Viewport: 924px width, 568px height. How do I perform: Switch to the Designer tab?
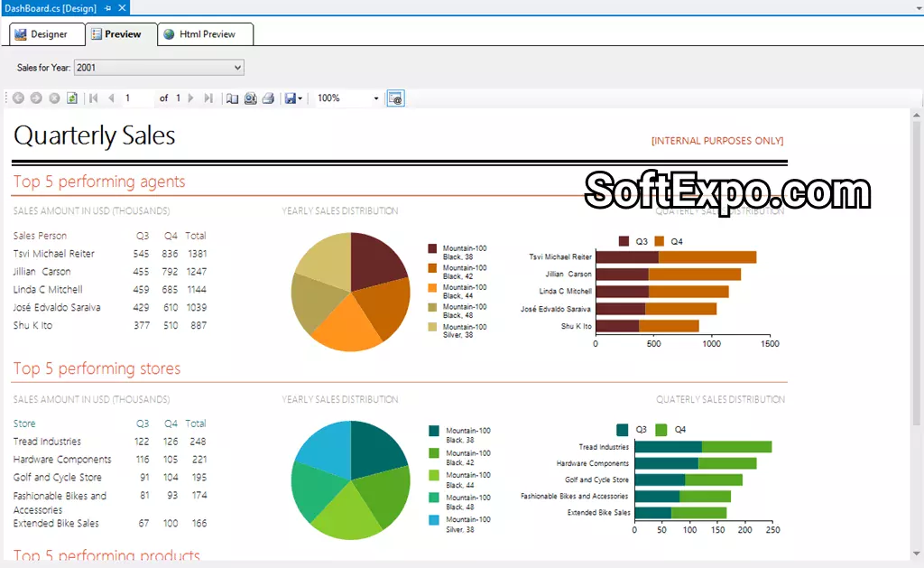coord(42,34)
